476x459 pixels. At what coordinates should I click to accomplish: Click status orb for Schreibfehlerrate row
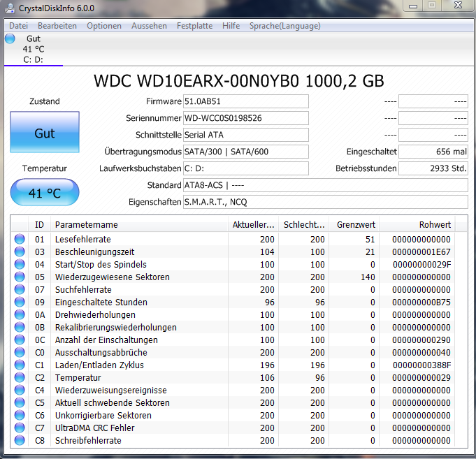20,441
